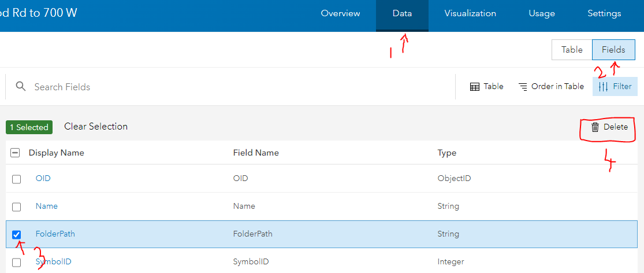Screen dimensions: 644x273
Task: Open the Settings tab
Action: 604,13
